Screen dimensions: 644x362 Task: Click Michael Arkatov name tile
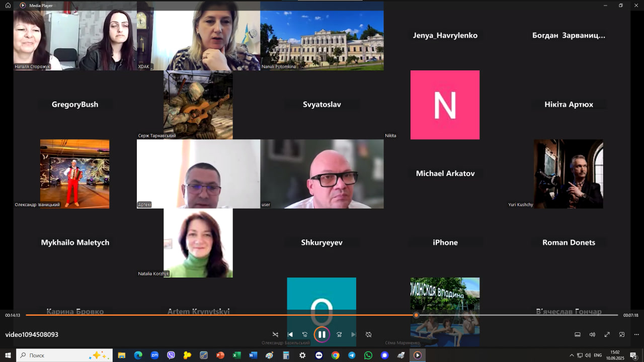point(445,173)
